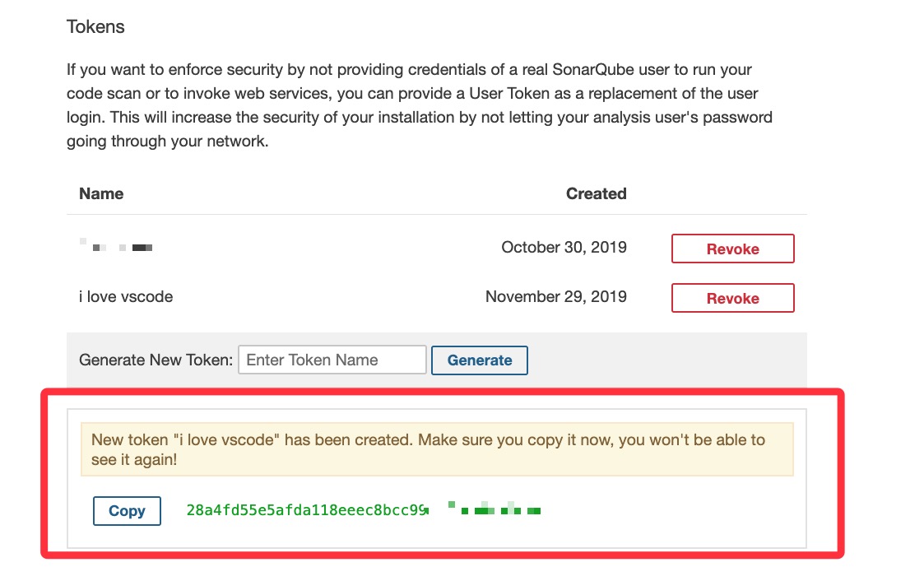Screen dimensions: 924x567
Task: Click the "Generate New Token:" label
Action: point(156,360)
